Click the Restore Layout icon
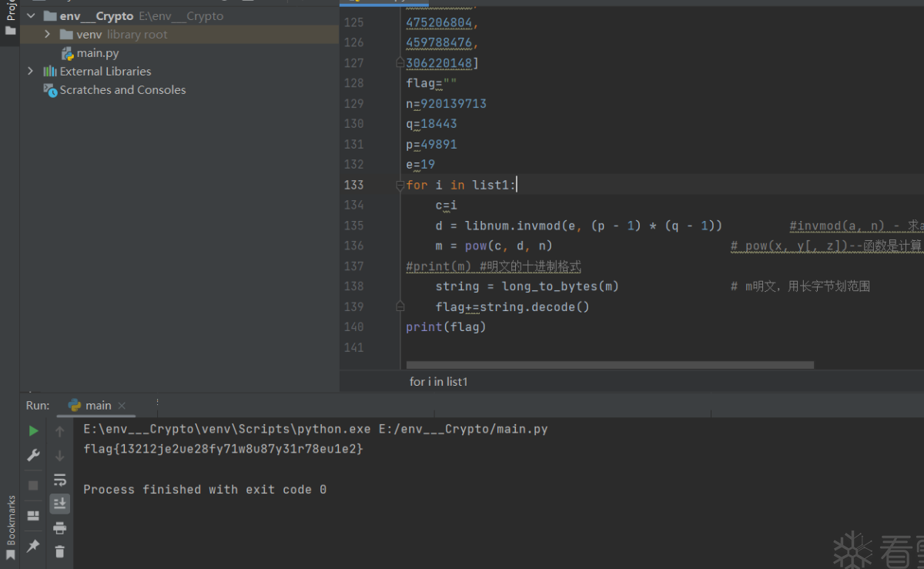The image size is (924, 569). [33, 515]
